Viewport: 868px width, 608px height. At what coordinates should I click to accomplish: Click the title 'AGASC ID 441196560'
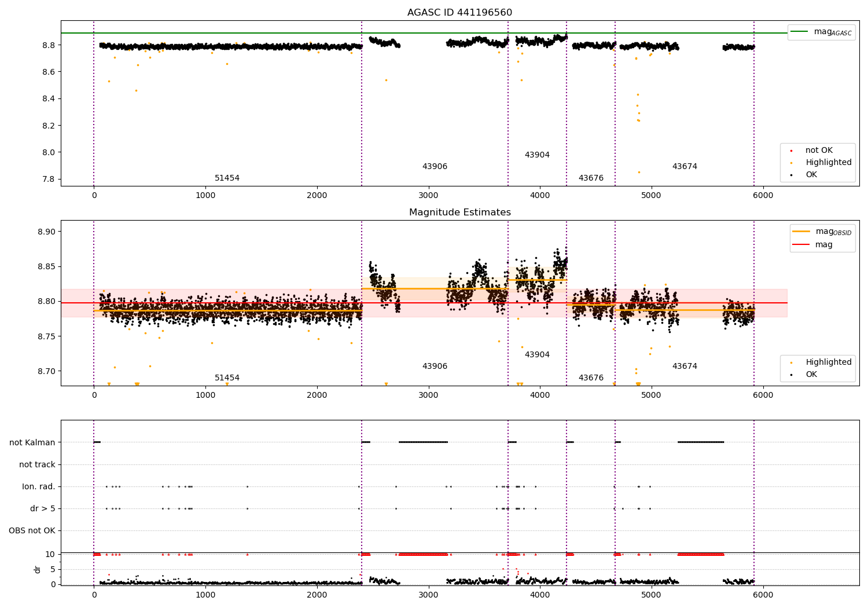click(x=459, y=13)
